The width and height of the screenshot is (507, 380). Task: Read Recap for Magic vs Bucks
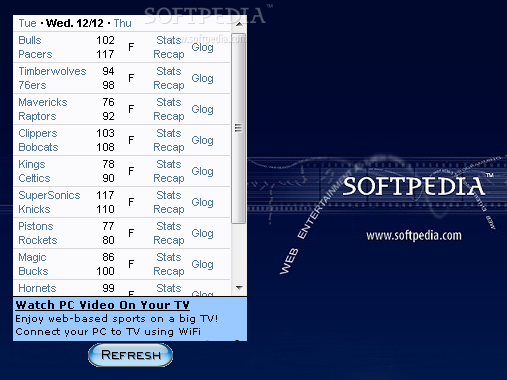coord(169,271)
